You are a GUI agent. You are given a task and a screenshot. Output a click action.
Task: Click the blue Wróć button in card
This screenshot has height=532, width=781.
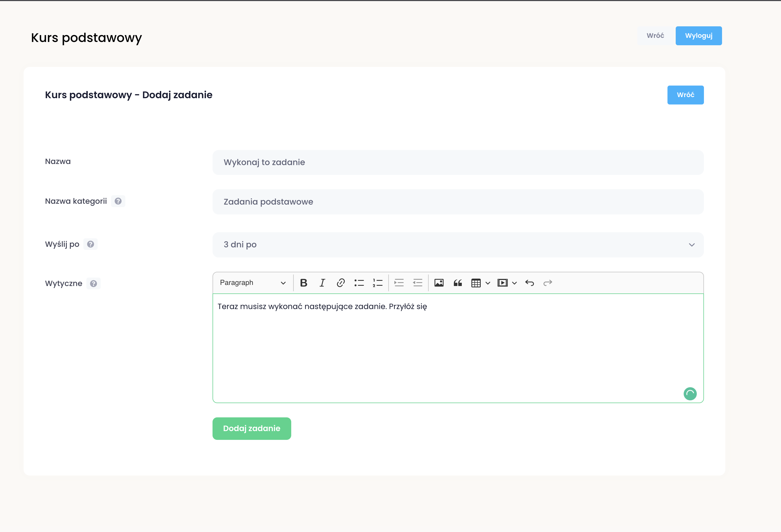click(x=685, y=95)
